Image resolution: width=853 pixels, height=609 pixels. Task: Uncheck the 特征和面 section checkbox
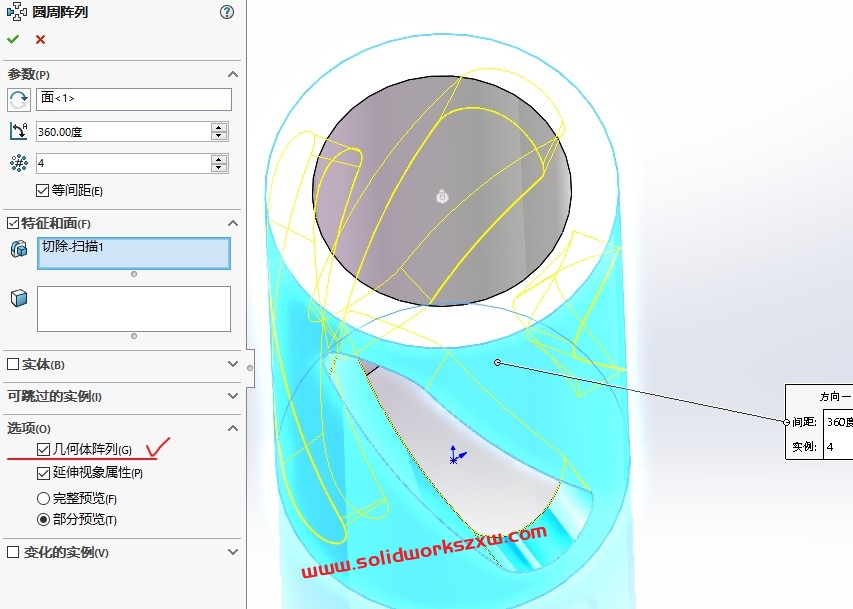pos(10,222)
